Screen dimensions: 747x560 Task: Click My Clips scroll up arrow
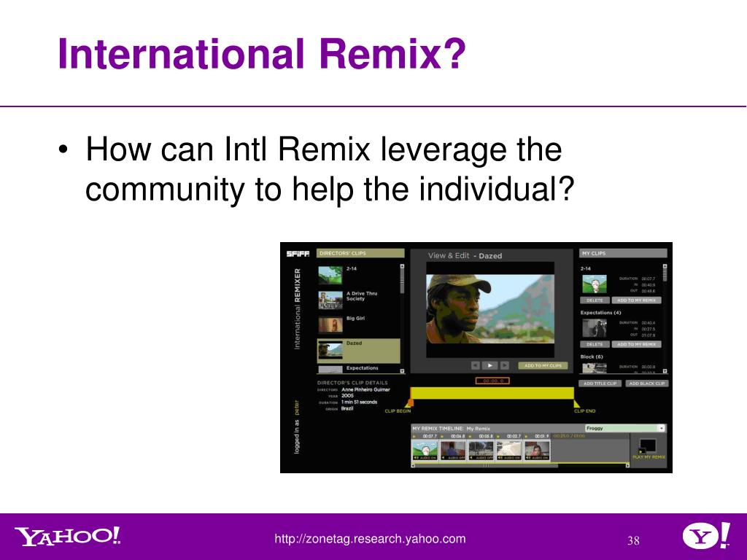click(x=665, y=267)
